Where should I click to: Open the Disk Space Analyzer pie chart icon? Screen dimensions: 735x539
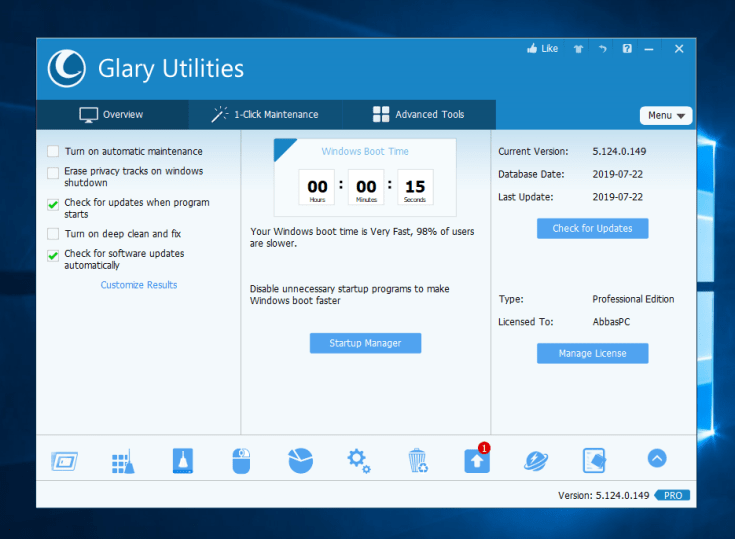pos(300,461)
